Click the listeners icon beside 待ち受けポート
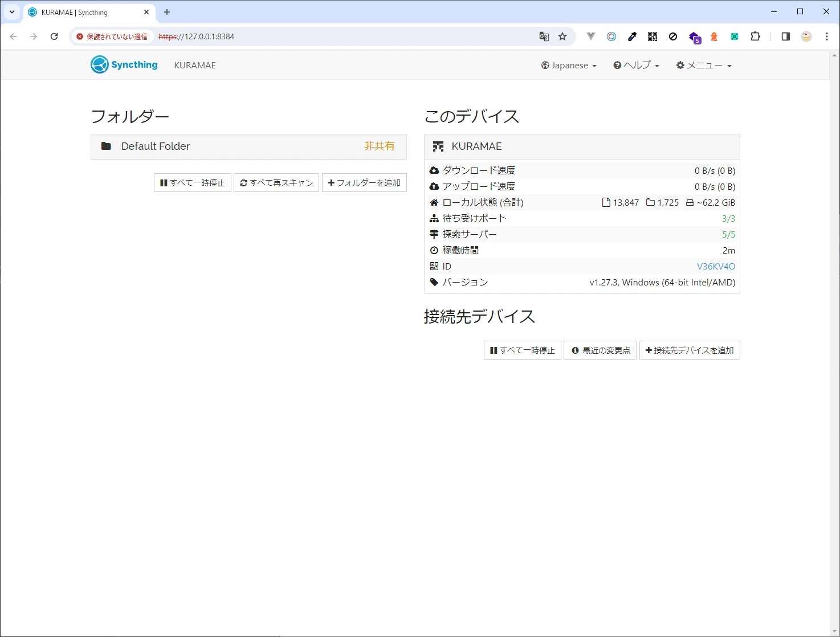 point(434,218)
